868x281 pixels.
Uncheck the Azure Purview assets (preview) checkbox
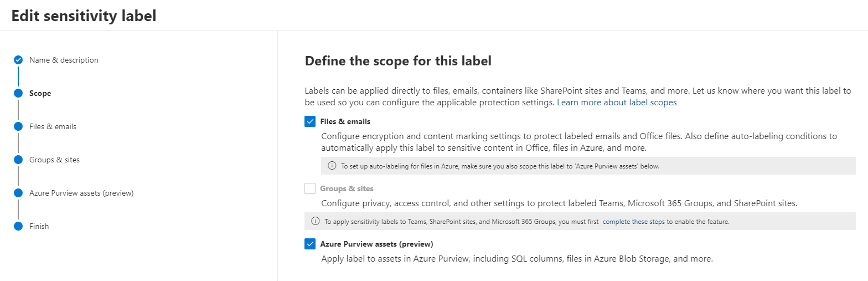[x=310, y=244]
